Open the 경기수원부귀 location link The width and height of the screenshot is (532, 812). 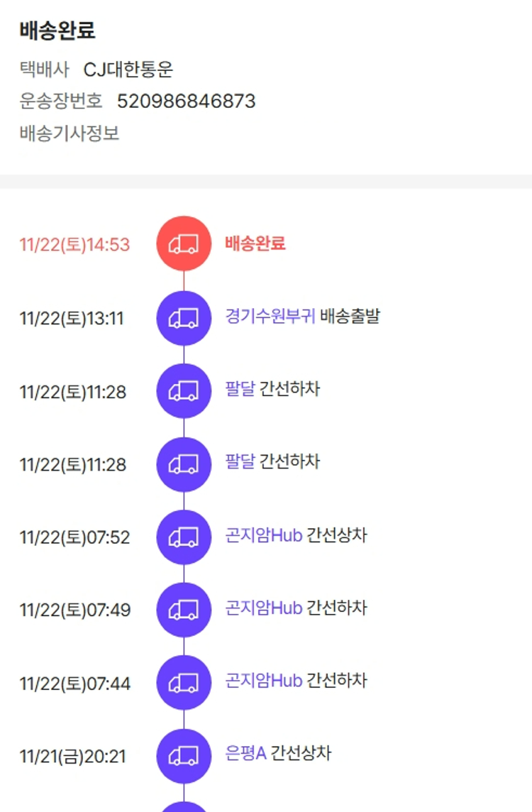coord(270,316)
